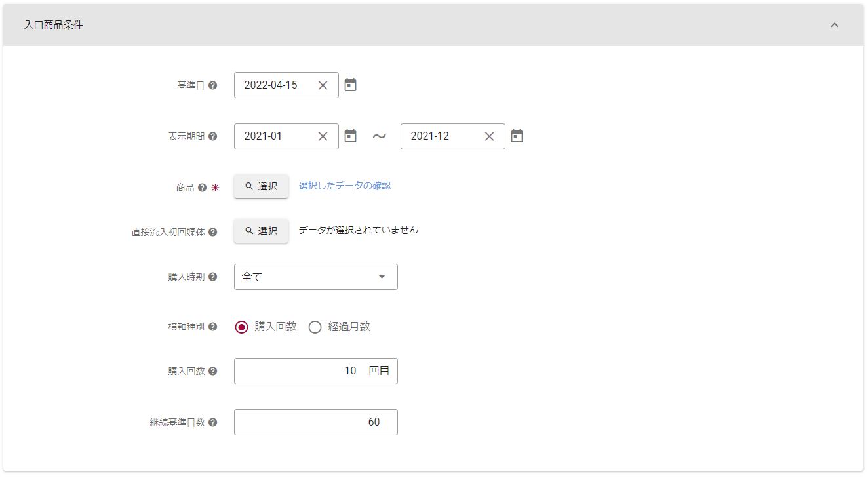This screenshot has width=868, height=478.
Task: Focus the 継続基準日数 input showing 60
Action: tap(315, 422)
